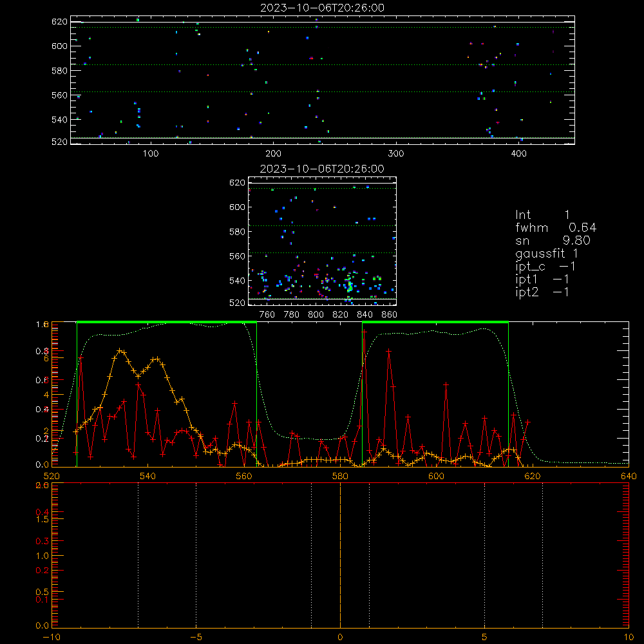644x644 pixels.
Task: Click x-axis label 780 on middle plot
Action: 292,315
